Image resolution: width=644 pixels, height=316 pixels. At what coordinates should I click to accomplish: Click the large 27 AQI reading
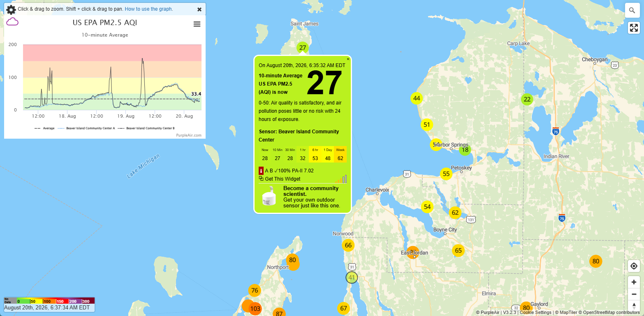pos(324,83)
